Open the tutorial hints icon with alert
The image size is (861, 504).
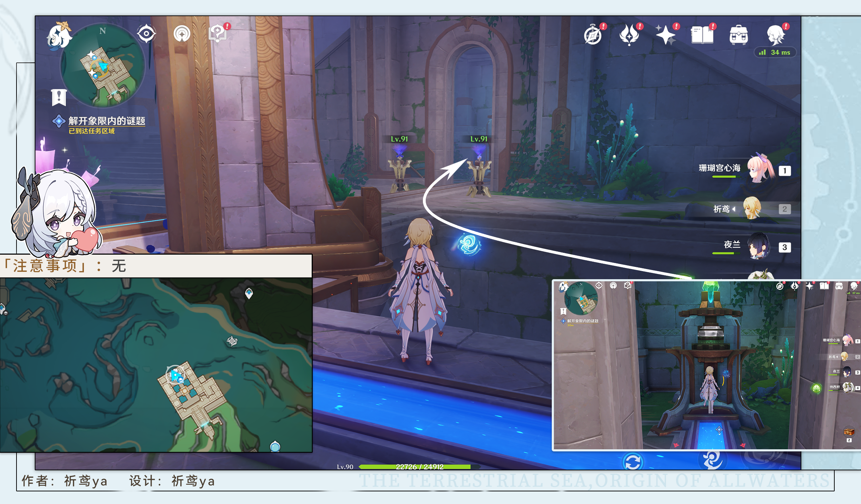coord(219,33)
